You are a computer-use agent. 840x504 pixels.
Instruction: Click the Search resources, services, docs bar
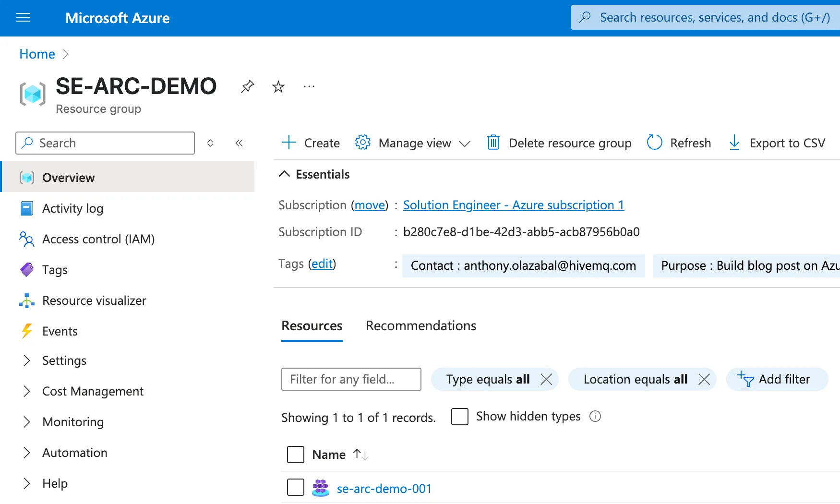pos(706,17)
